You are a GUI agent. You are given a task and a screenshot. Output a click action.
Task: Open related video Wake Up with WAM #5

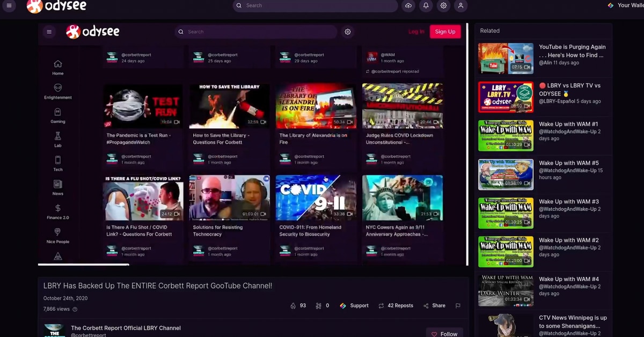[x=568, y=163]
